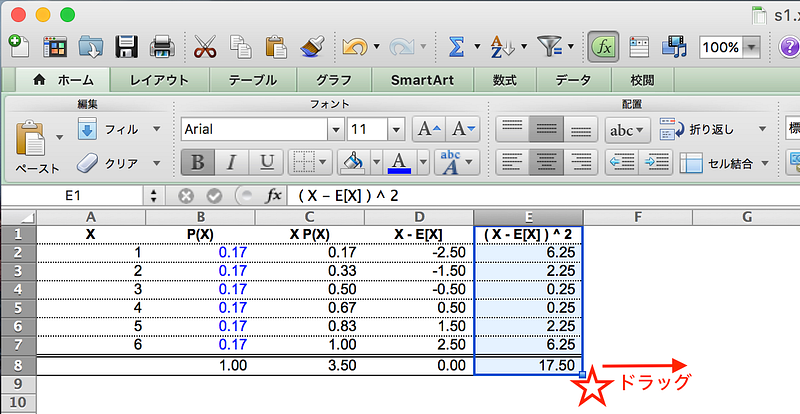Switch to the レイアウト tab

159,80
